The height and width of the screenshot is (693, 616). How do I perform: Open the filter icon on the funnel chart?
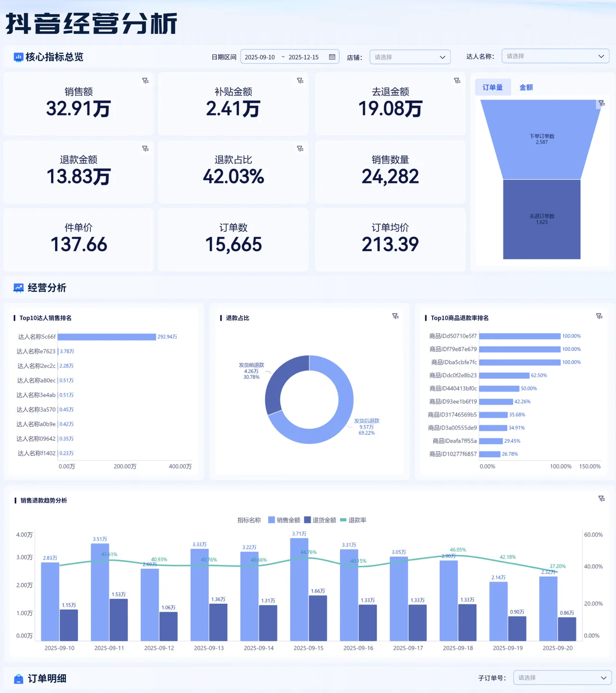click(602, 103)
